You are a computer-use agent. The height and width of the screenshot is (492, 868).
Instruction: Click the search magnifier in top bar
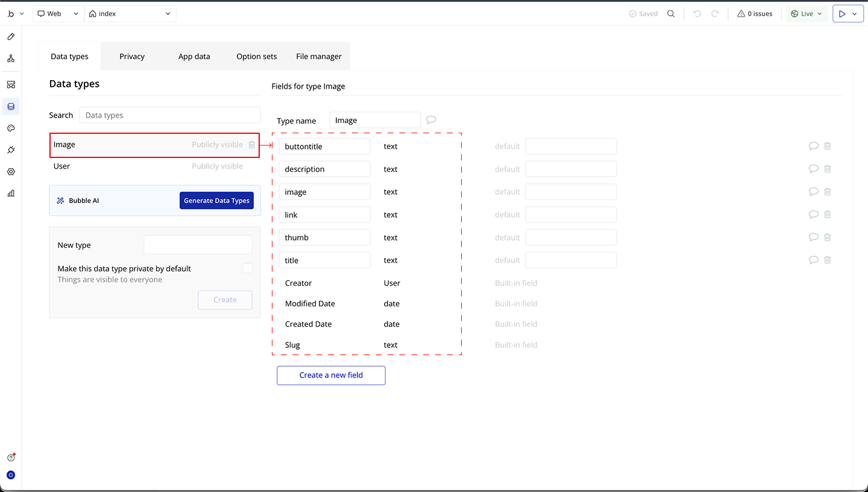[x=671, y=14]
